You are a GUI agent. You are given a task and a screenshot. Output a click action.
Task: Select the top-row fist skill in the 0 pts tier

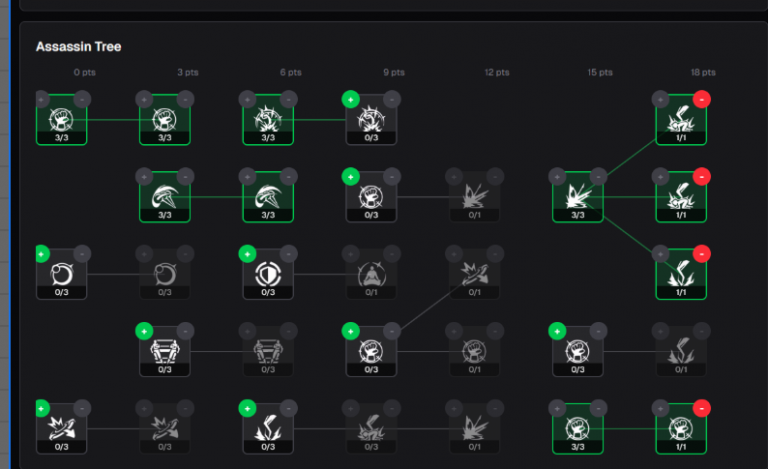point(62,119)
